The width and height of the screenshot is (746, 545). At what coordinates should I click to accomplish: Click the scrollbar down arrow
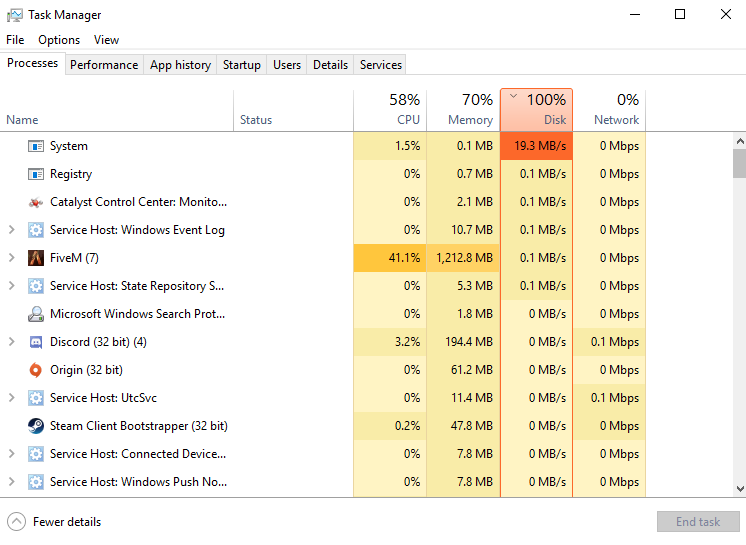pos(739,489)
